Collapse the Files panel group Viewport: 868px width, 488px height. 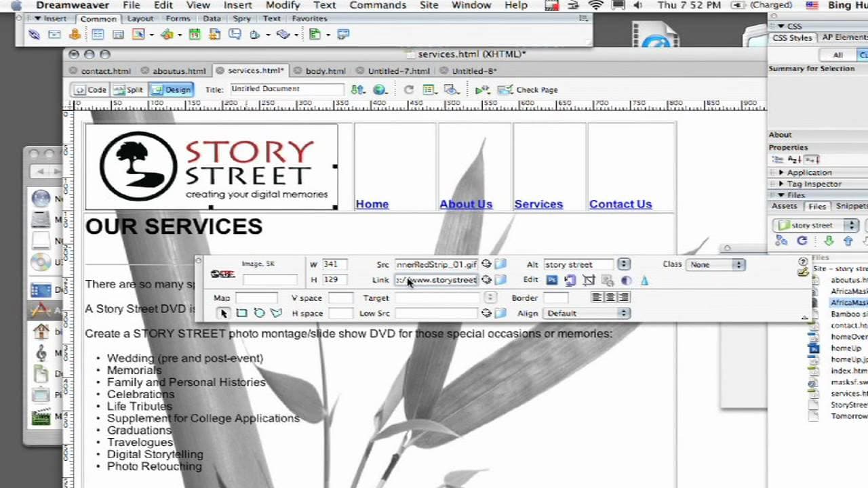tap(781, 195)
